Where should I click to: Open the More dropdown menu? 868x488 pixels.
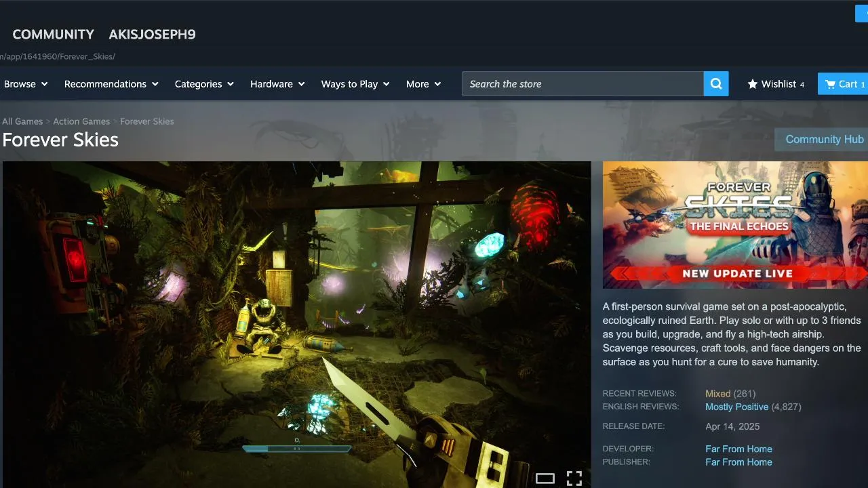[423, 84]
